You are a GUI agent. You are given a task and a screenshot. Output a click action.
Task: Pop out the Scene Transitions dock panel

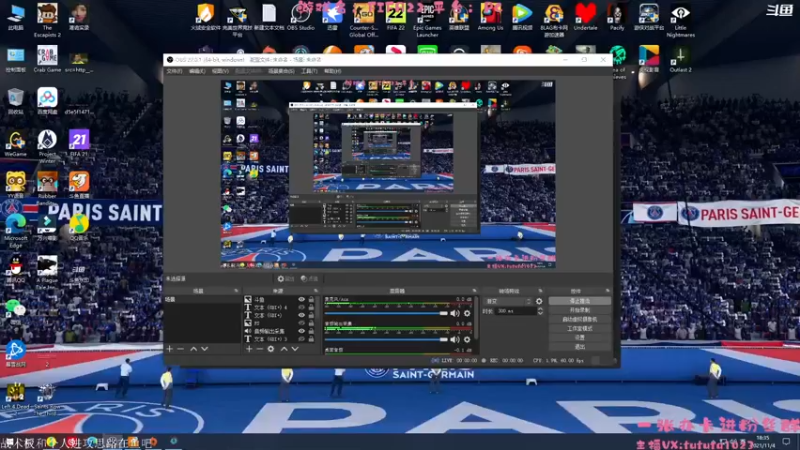540,291
